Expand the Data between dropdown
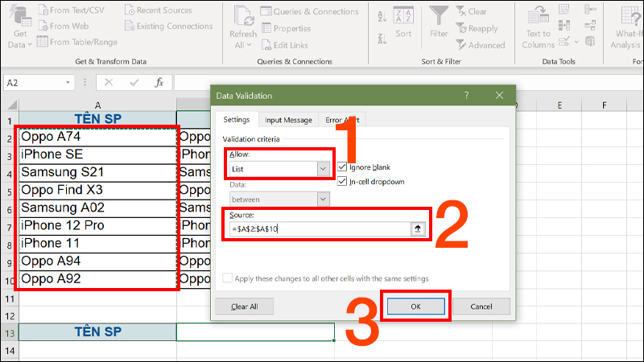Screen dimensions: 644x362 pyautogui.click(x=323, y=199)
